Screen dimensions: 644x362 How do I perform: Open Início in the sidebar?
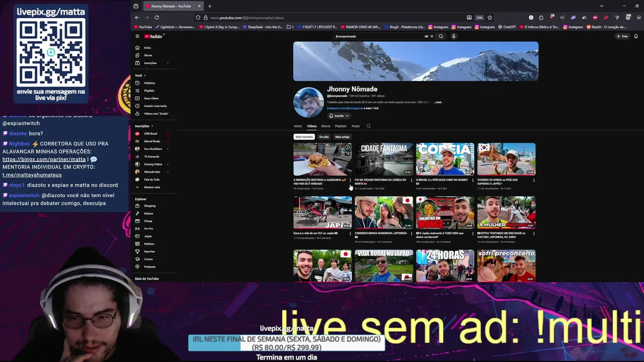[x=147, y=48]
